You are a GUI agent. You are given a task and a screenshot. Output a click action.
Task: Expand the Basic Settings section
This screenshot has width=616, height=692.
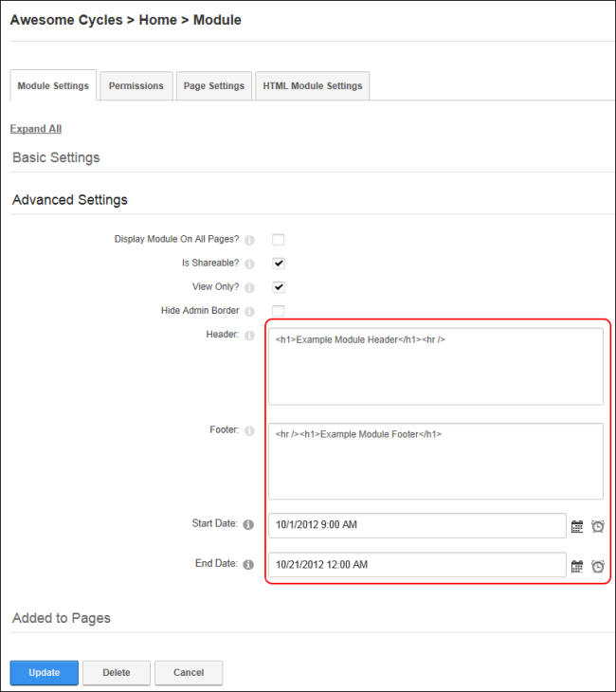click(56, 157)
